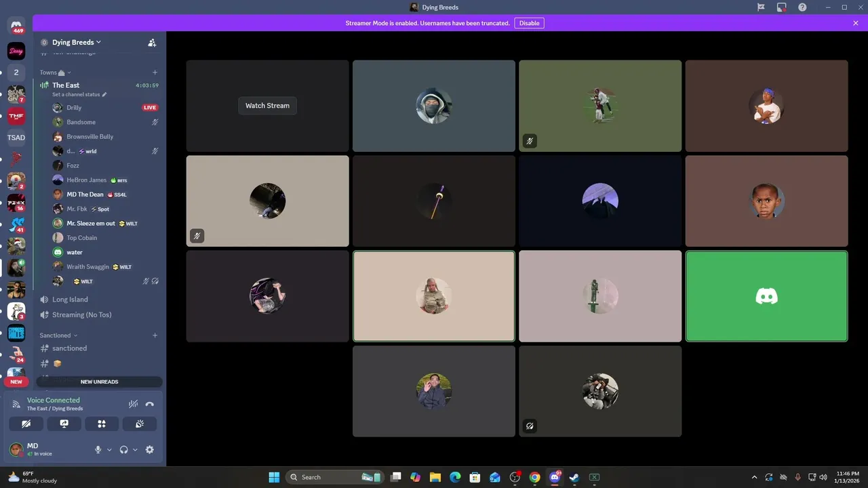Screen dimensions: 868x488
Task: Click the green Discord logo video tile
Action: [x=766, y=296]
